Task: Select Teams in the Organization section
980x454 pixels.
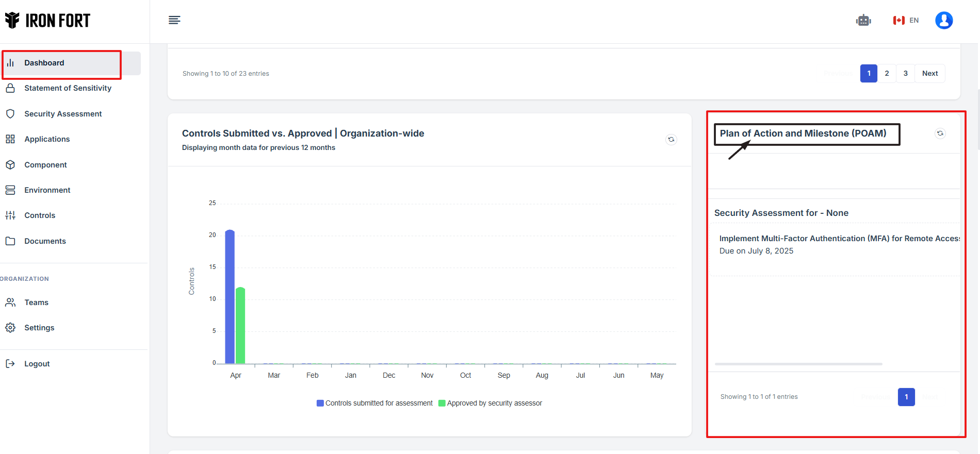Action: click(36, 302)
